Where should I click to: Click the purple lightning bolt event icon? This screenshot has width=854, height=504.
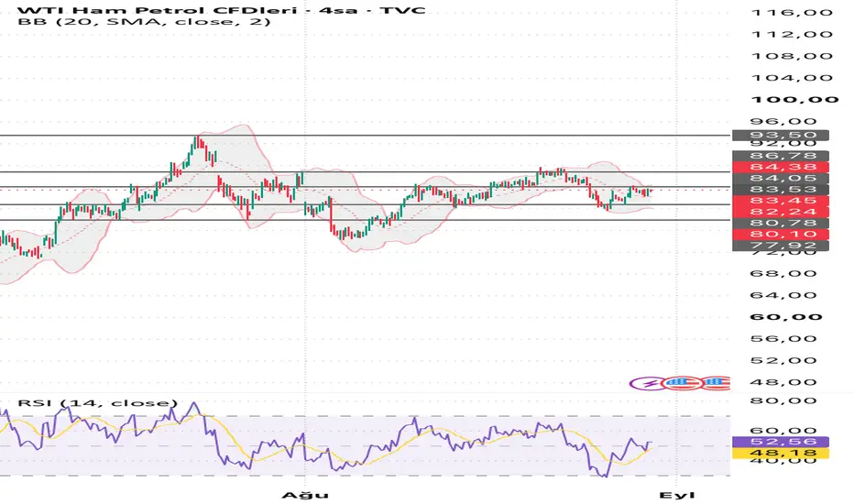648,383
